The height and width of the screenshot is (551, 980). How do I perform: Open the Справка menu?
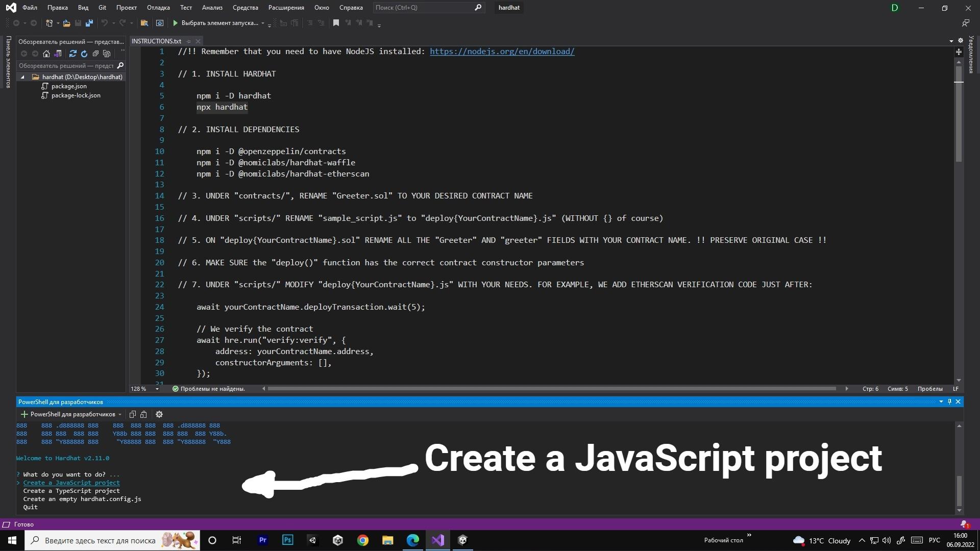pos(351,8)
